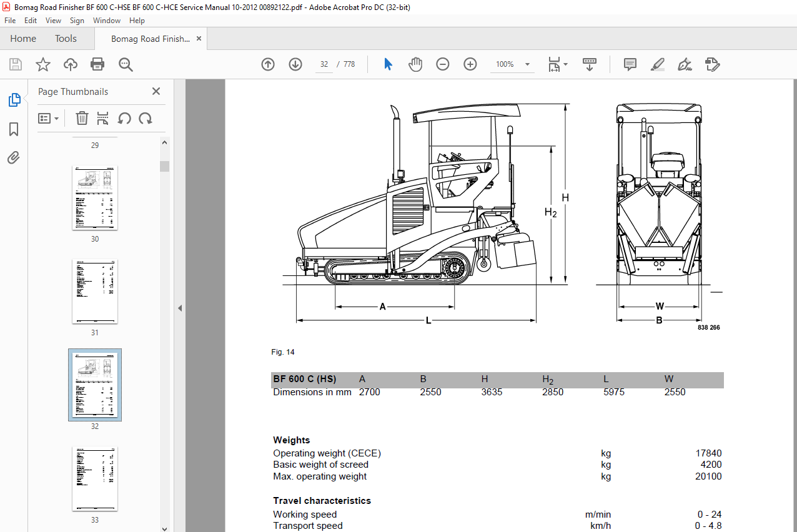Open the Help menu
The height and width of the screenshot is (532, 797).
click(x=137, y=21)
